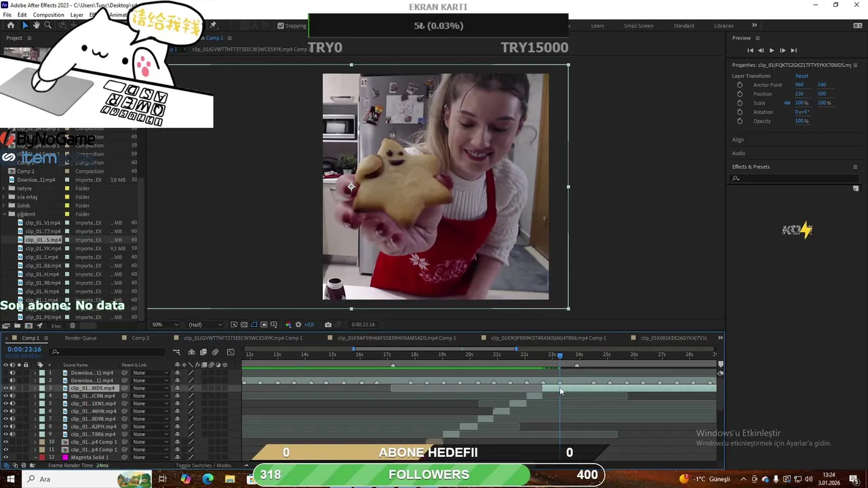Open parent dropdown for layer 4
The width and height of the screenshot is (868, 488).
point(151,396)
